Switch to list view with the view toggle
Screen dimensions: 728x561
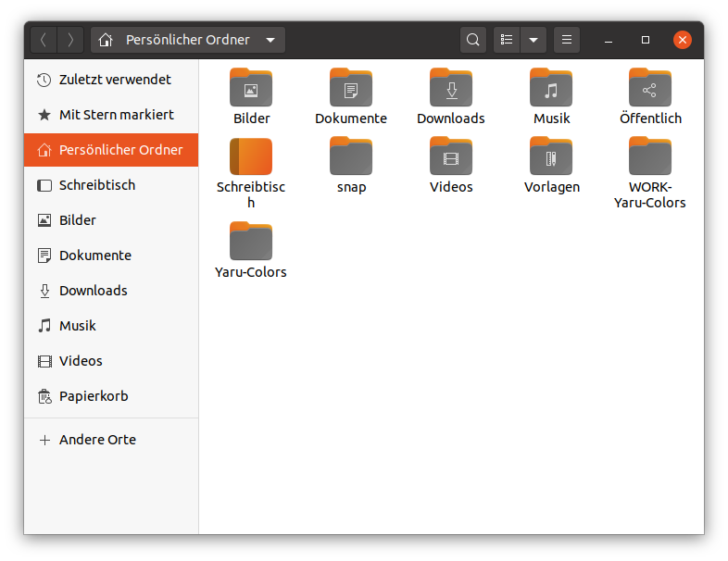tap(507, 40)
